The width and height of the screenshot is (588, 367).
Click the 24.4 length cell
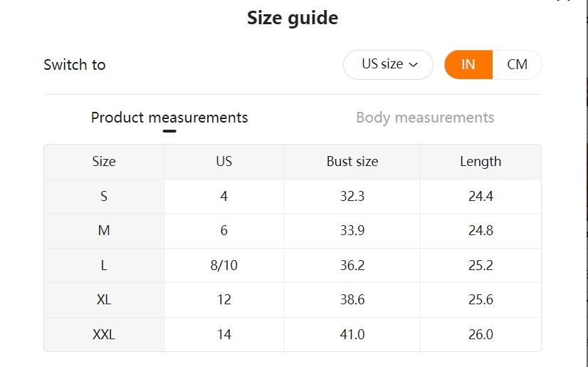481,196
